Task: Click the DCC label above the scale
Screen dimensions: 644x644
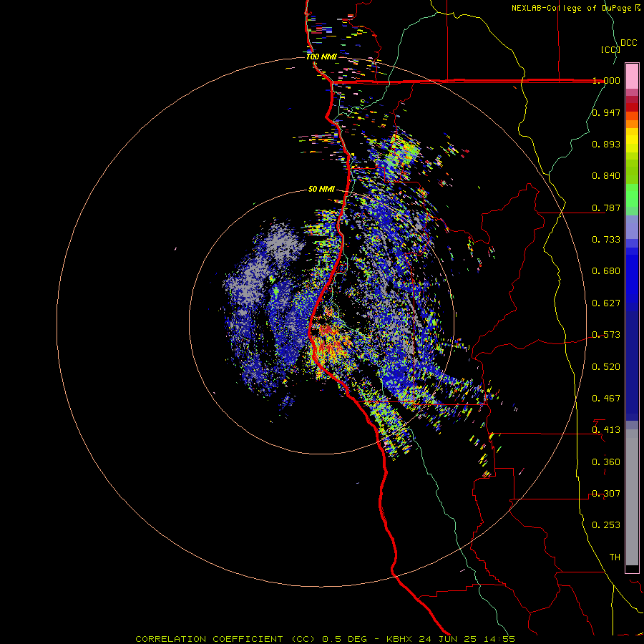Action: tap(628, 43)
